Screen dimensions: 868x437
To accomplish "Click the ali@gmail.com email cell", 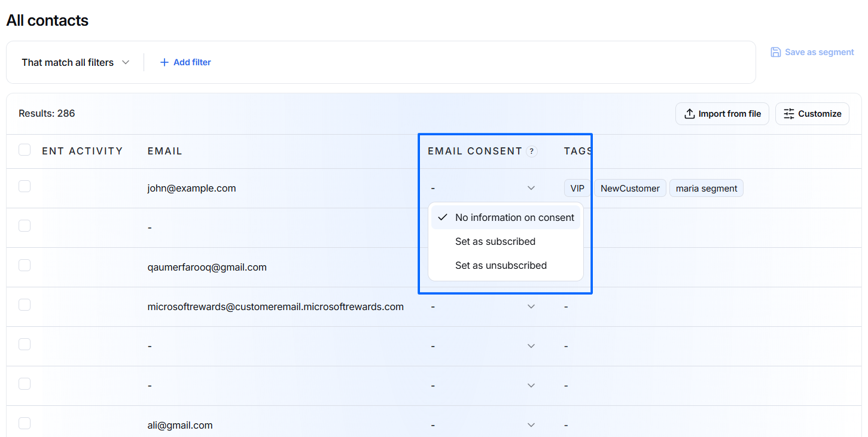I will pyautogui.click(x=180, y=425).
